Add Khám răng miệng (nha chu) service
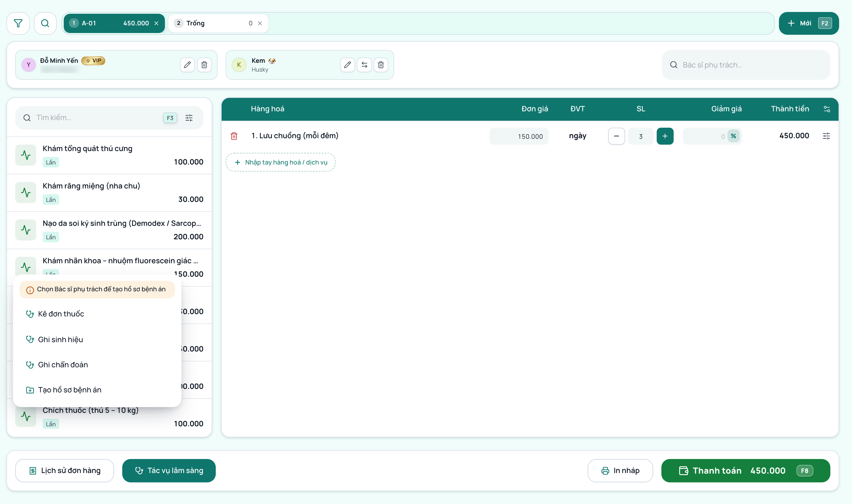 109,193
